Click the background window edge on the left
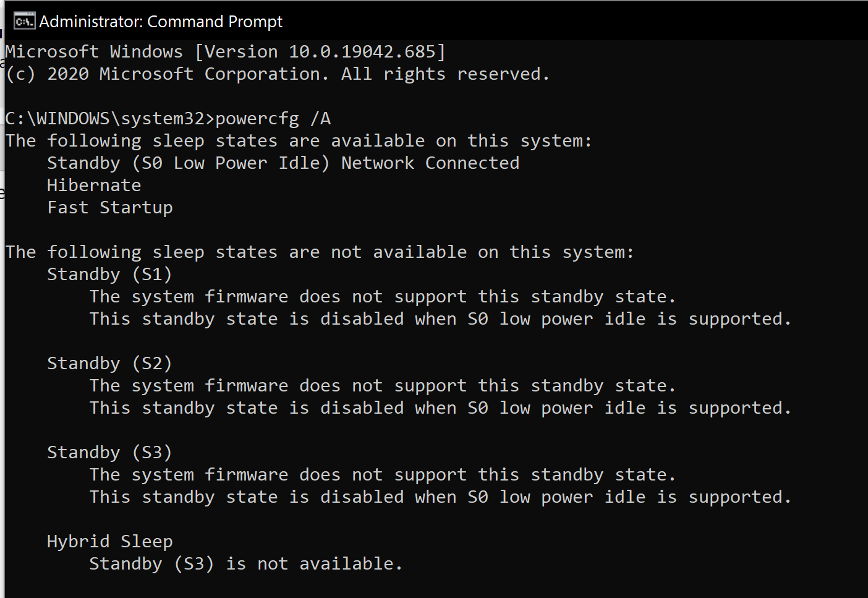This screenshot has height=598, width=868. pos(2,309)
